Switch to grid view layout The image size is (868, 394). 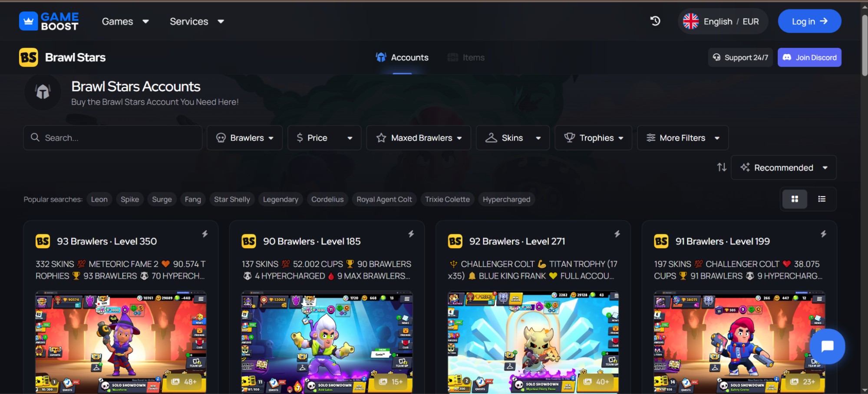click(795, 199)
